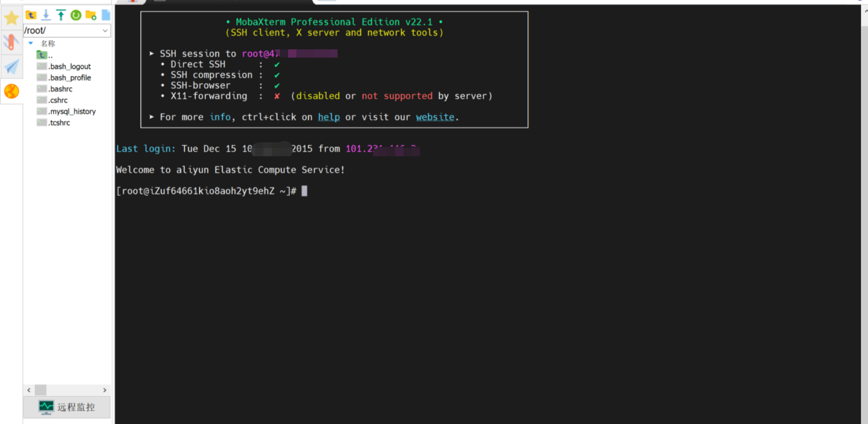Open the /root/ path dropdown arrow

pyautogui.click(x=105, y=31)
